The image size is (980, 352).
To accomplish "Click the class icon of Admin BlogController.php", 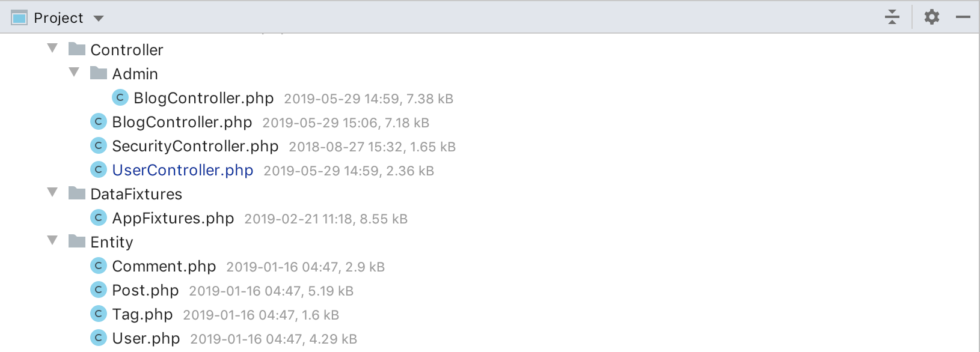I will click(120, 97).
